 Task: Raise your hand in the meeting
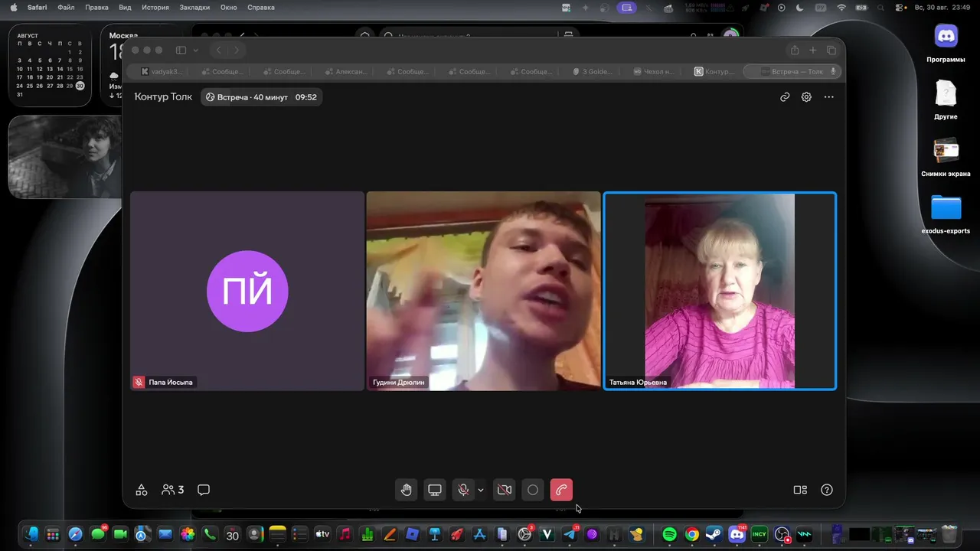(407, 490)
